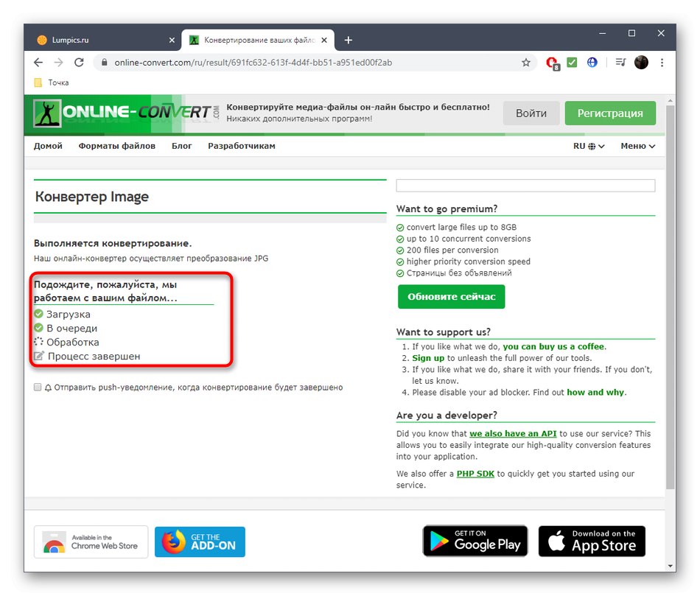Click the green checkmark browser extension icon
The image size is (700, 596).
tap(572, 63)
